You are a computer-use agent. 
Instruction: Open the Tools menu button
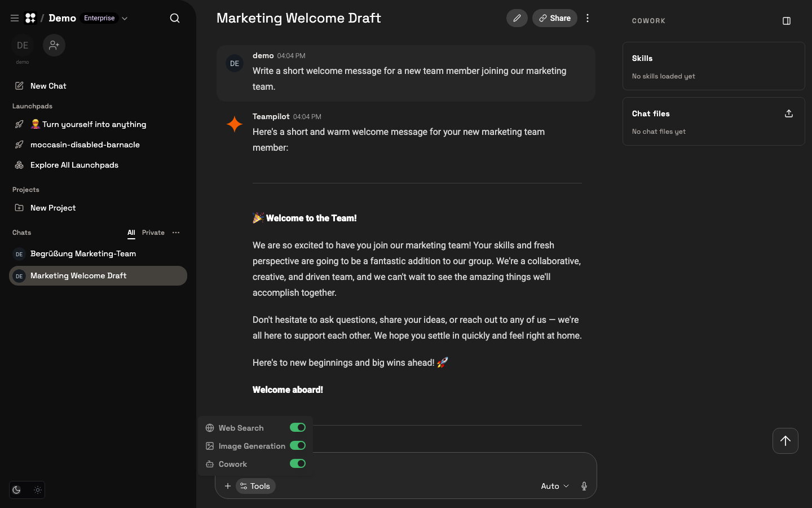[255, 486]
